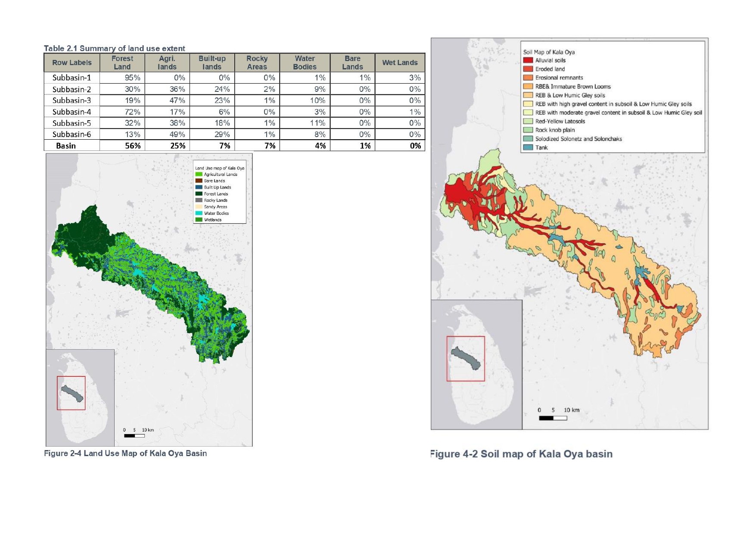The height and width of the screenshot is (535, 756).
Task: Select the Built Up Lands legend swatch
Action: click(x=199, y=188)
